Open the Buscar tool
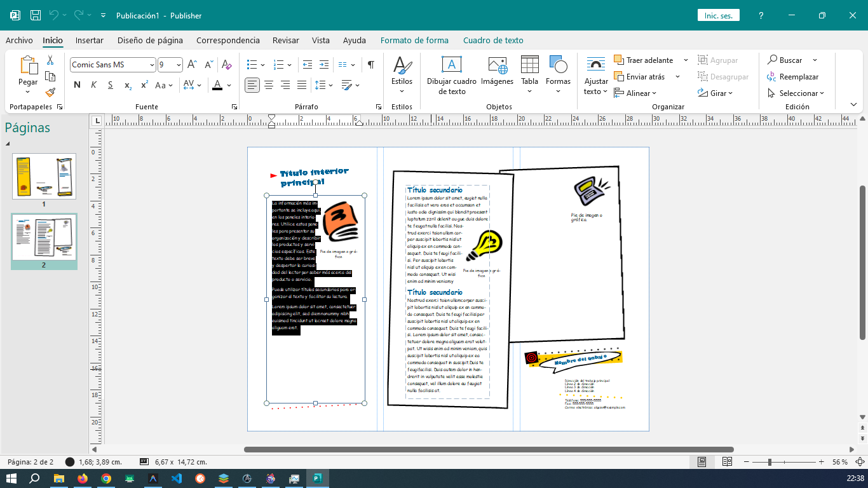Viewport: 868px width, 488px height. point(788,60)
